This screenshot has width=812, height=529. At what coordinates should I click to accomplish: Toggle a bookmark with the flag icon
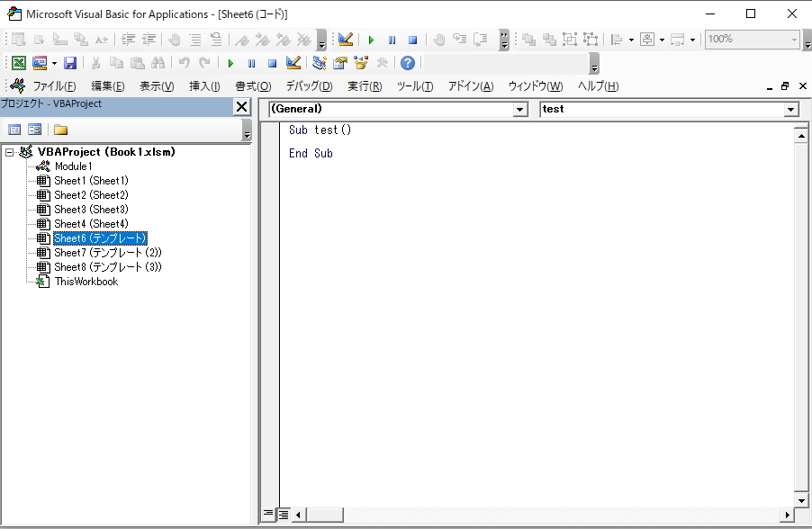[242, 40]
